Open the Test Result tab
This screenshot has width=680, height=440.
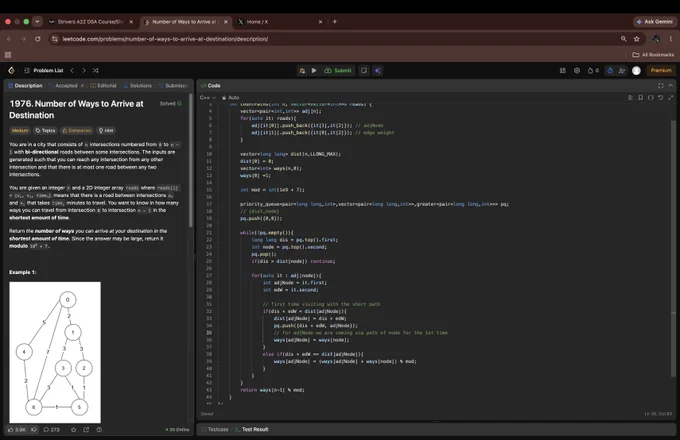pyautogui.click(x=252, y=429)
